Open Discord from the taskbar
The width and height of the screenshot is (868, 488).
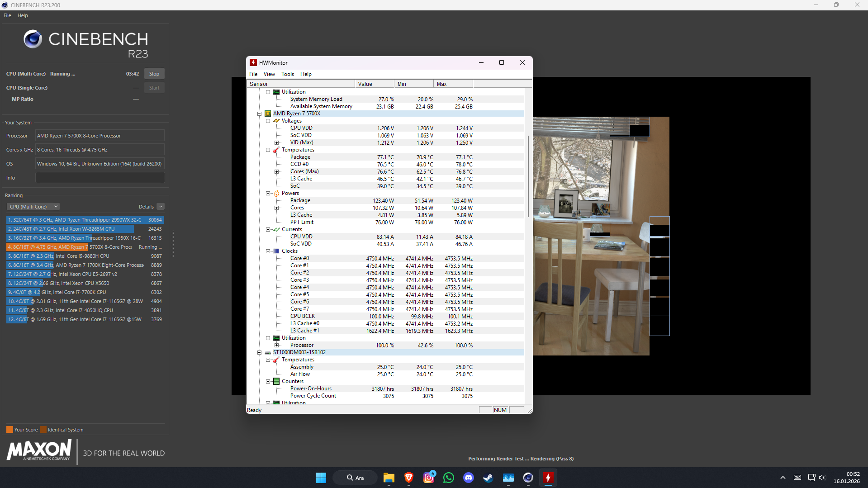(x=469, y=478)
